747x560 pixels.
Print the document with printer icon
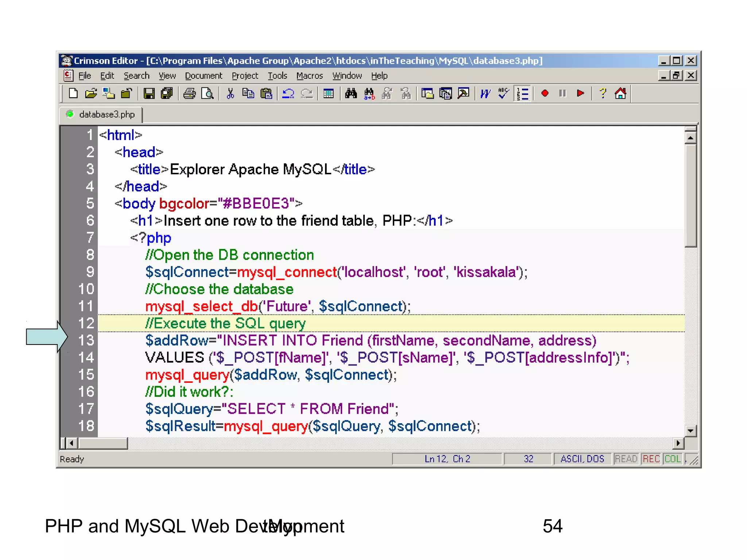(x=189, y=94)
